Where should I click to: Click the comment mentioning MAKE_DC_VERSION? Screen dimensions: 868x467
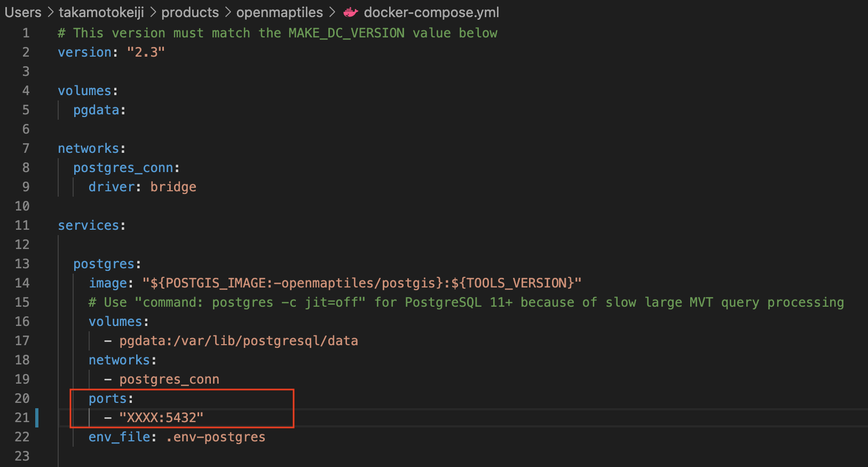point(278,33)
